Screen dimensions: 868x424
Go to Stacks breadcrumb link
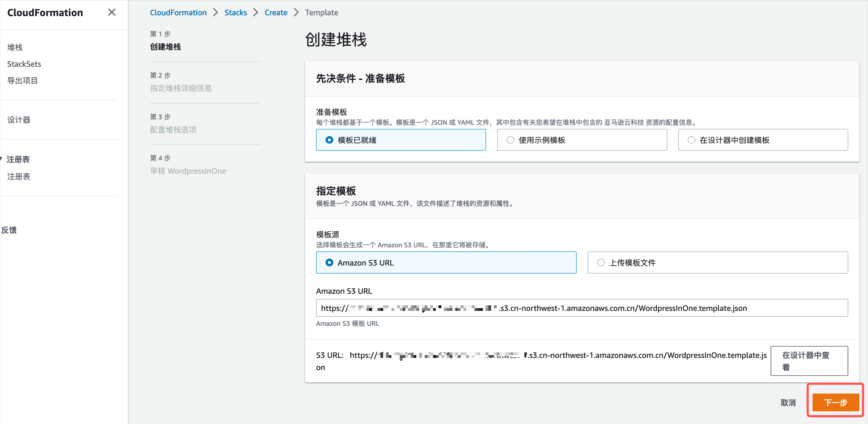pyautogui.click(x=236, y=12)
